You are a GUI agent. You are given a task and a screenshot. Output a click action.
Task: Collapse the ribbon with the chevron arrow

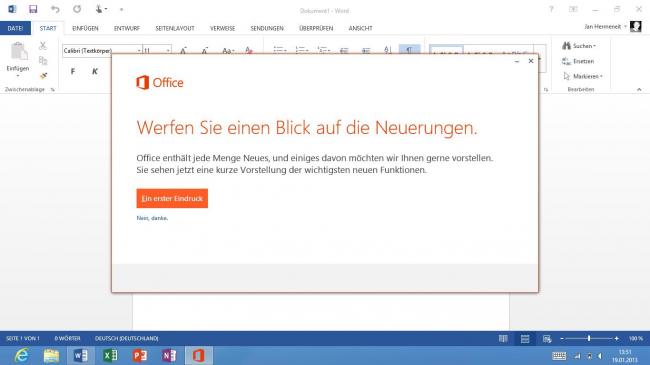639,89
